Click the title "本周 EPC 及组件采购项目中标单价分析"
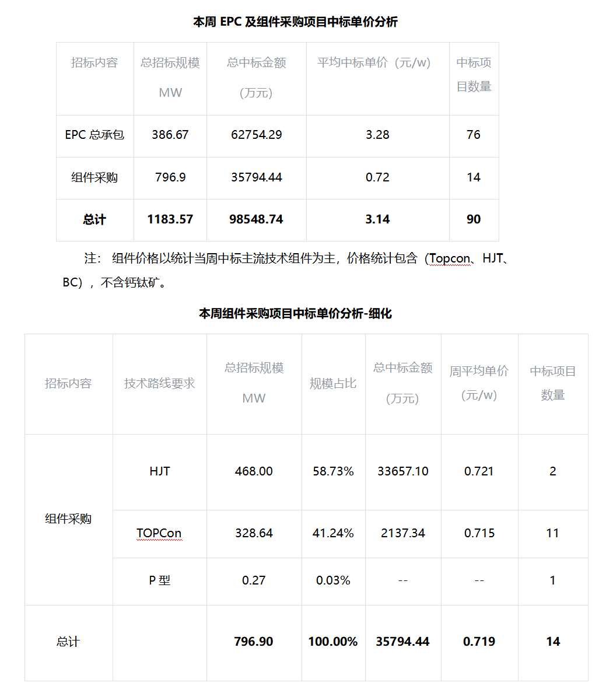This screenshot has height=700, width=599. [x=295, y=22]
